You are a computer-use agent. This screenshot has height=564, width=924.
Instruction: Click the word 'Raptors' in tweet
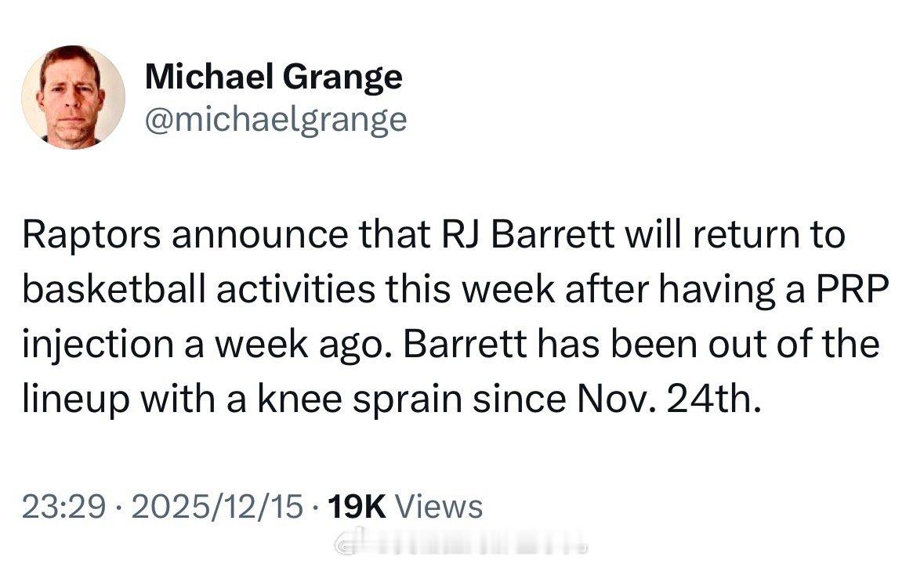(x=92, y=235)
